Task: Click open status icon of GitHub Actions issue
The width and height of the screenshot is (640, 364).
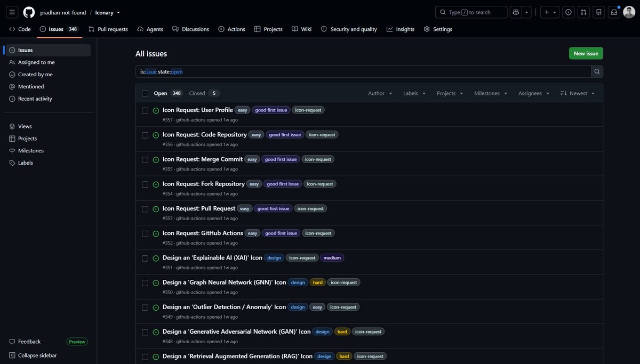Action: click(156, 233)
